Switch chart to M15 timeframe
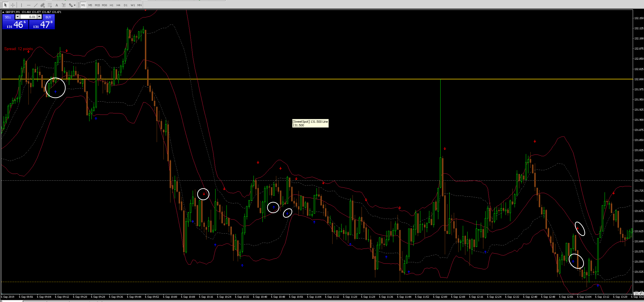Image resolution: width=644 pixels, height=302 pixels. click(97, 5)
